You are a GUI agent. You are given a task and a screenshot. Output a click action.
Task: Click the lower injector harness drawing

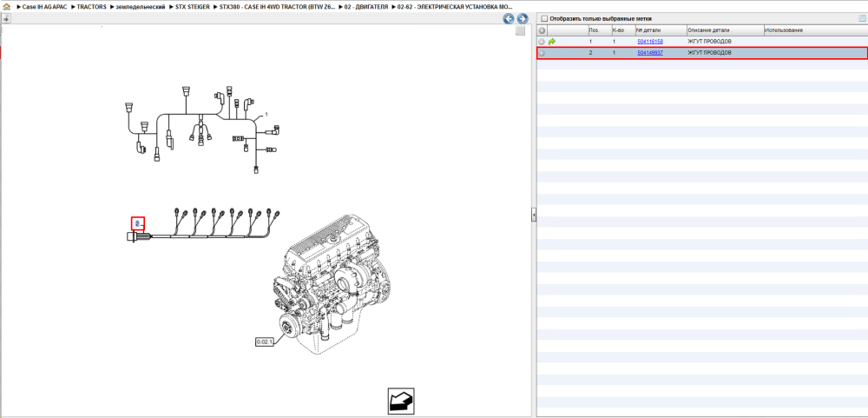[204, 224]
